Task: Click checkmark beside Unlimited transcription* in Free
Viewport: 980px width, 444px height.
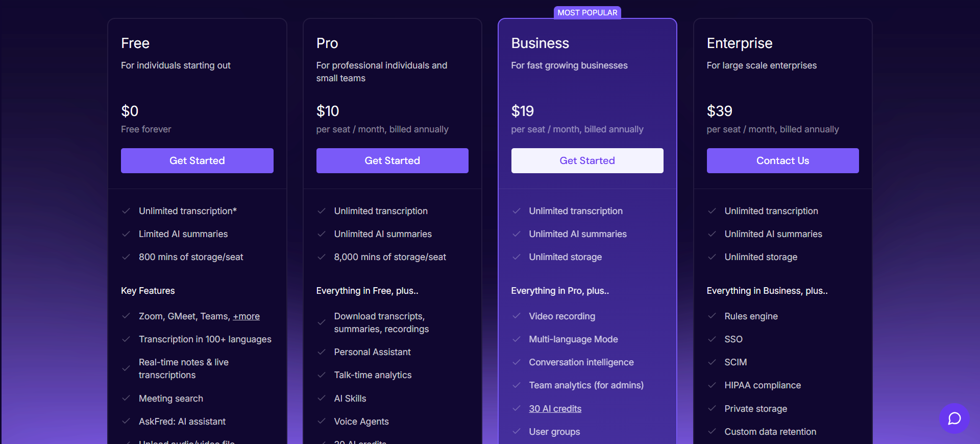Action: (x=126, y=211)
